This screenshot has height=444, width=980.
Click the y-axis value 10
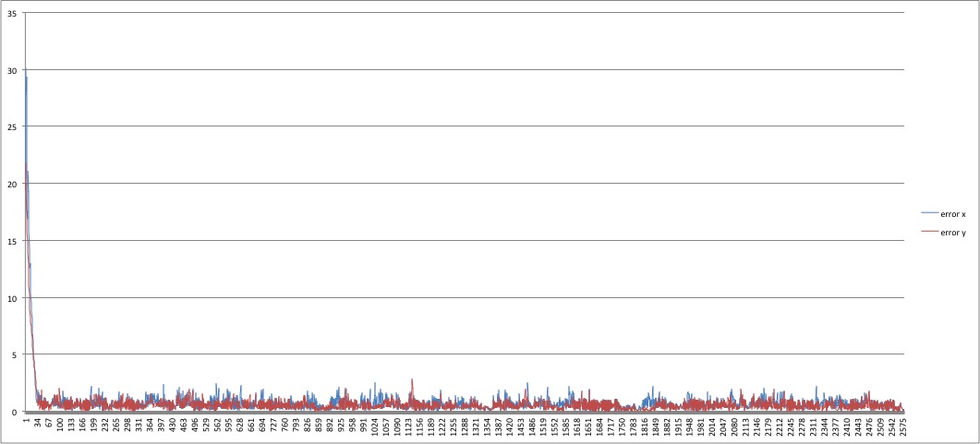pyautogui.click(x=13, y=298)
